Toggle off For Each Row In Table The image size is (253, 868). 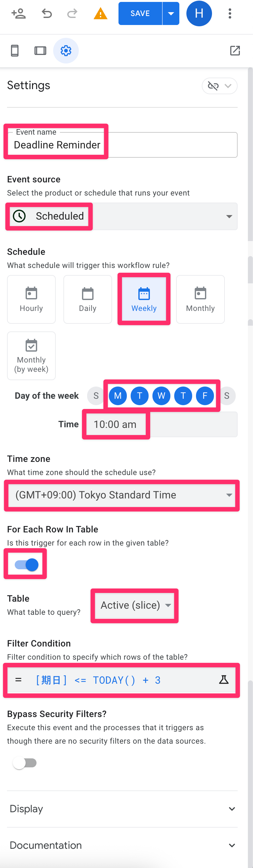tap(26, 564)
